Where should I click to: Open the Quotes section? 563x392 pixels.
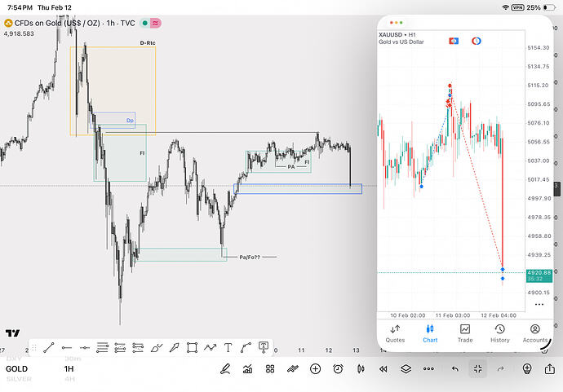click(395, 333)
